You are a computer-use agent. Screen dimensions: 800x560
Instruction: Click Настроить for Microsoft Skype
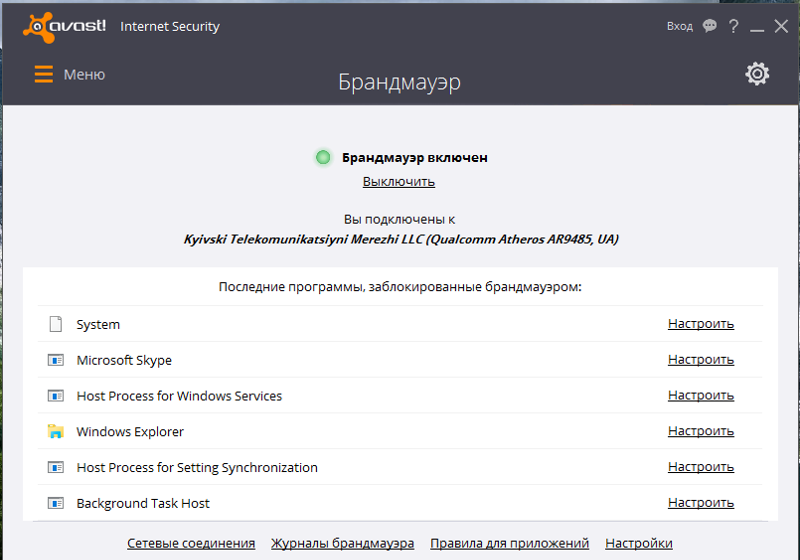701,360
